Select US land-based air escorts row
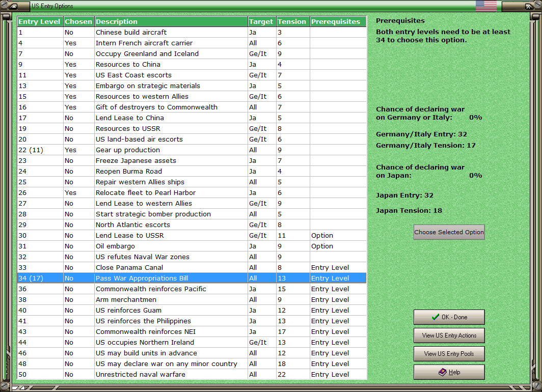 click(x=192, y=139)
